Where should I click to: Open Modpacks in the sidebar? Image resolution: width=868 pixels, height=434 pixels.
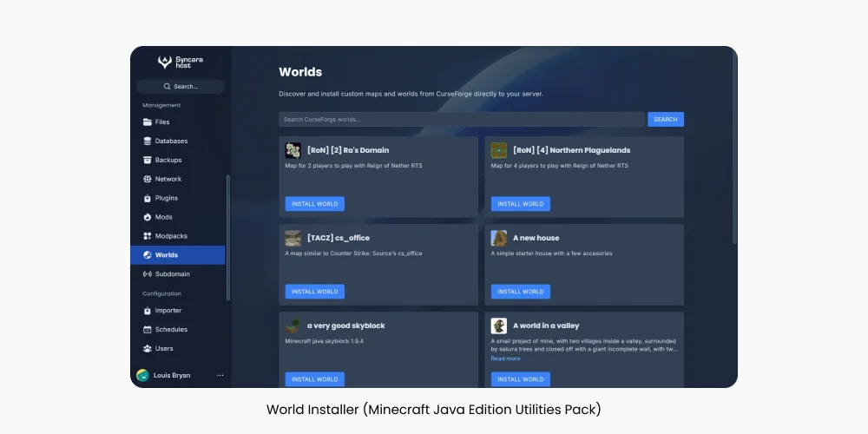pyautogui.click(x=178, y=236)
